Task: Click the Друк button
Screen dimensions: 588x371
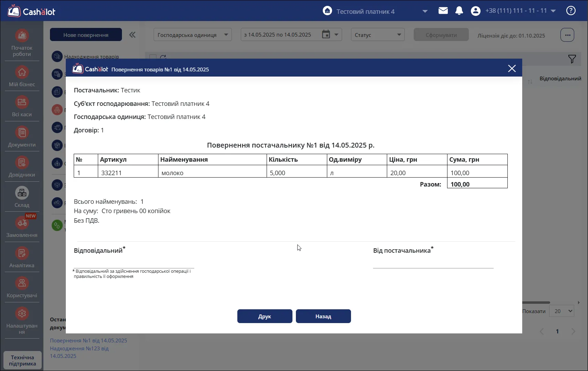Action: pyautogui.click(x=265, y=316)
